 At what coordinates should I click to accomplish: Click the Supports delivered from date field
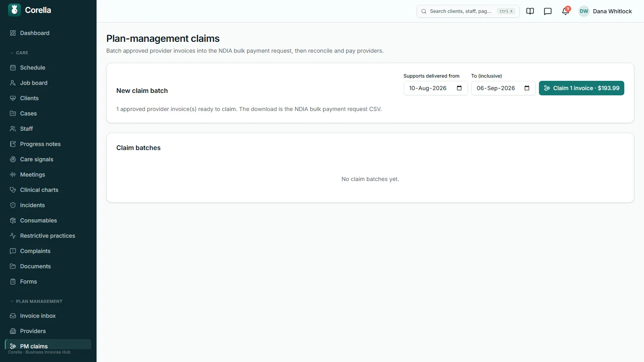coord(436,88)
